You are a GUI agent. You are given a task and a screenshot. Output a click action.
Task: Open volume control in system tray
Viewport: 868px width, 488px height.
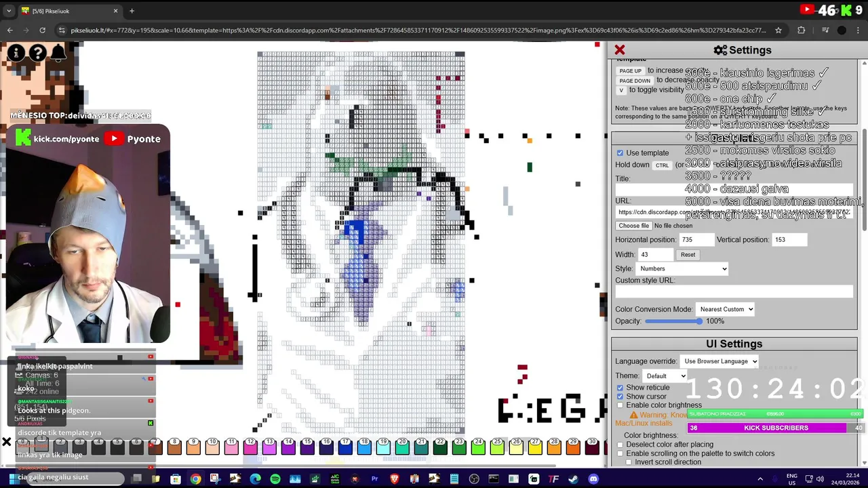pos(820,479)
